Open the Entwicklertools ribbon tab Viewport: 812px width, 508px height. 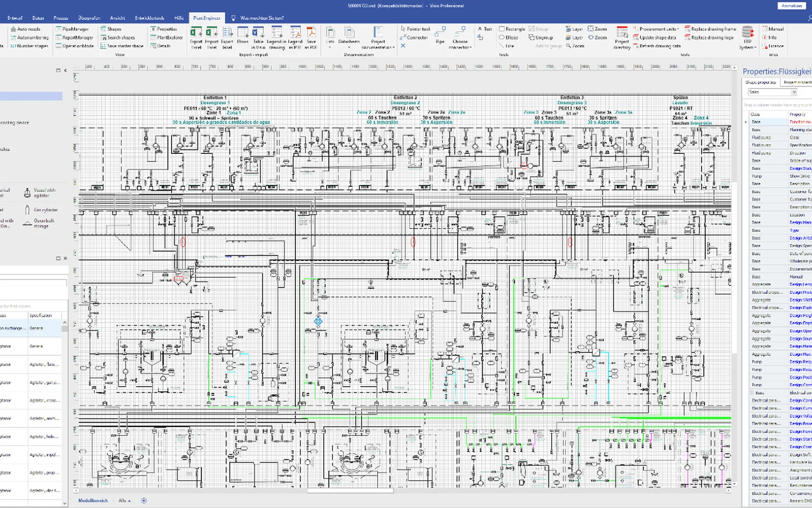coord(150,18)
